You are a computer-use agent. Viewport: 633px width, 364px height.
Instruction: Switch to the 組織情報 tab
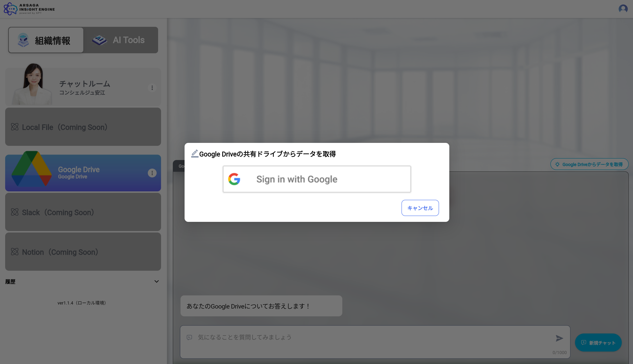pos(46,40)
